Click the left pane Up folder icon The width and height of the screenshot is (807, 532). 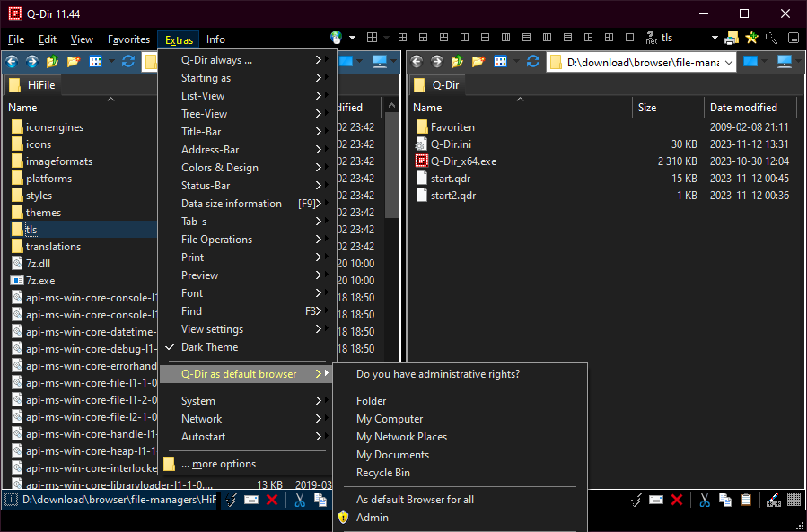tap(53, 62)
